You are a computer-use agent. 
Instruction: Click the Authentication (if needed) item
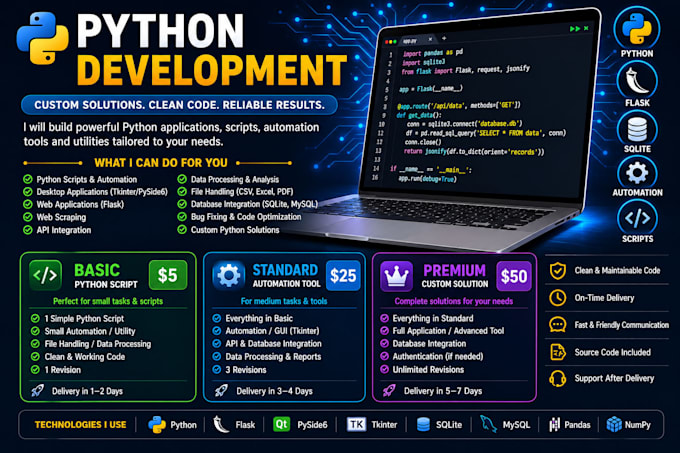438,356
